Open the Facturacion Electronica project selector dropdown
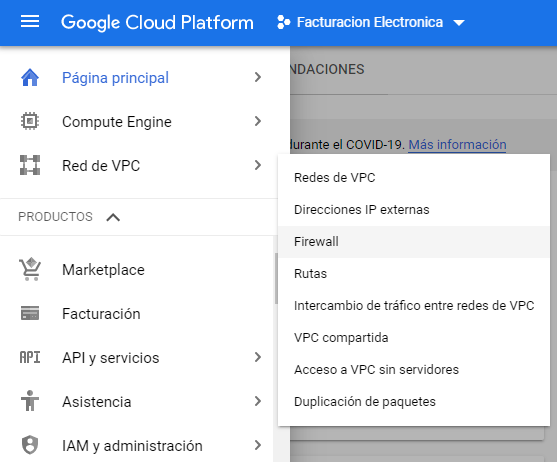 371,22
